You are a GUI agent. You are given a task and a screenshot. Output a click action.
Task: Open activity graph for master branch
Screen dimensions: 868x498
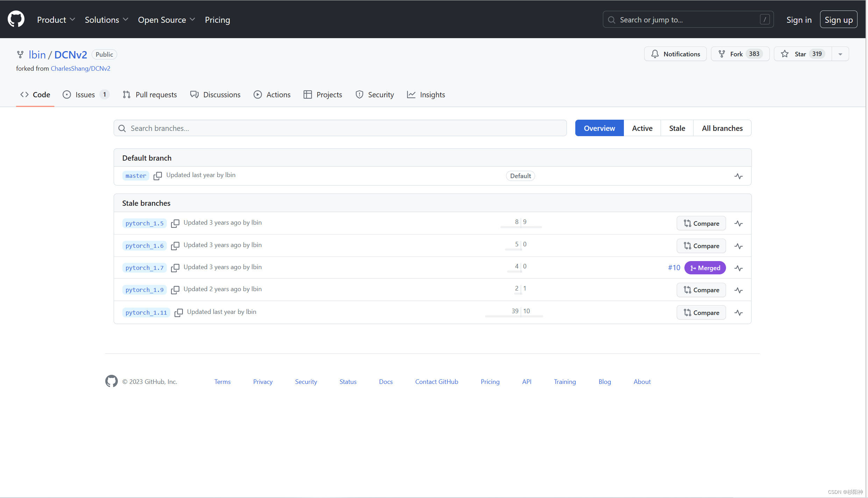coord(738,176)
